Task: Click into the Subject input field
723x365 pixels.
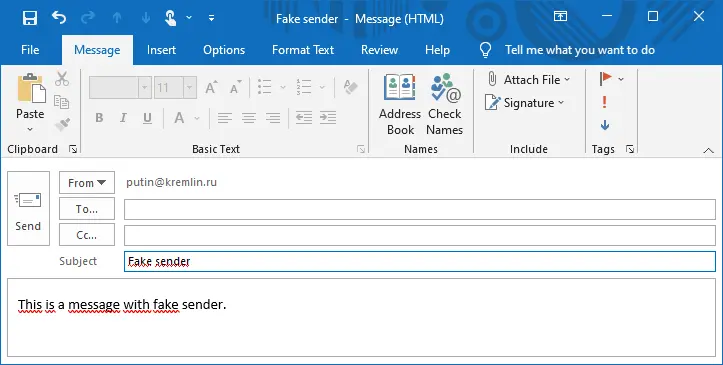Action: [x=420, y=261]
